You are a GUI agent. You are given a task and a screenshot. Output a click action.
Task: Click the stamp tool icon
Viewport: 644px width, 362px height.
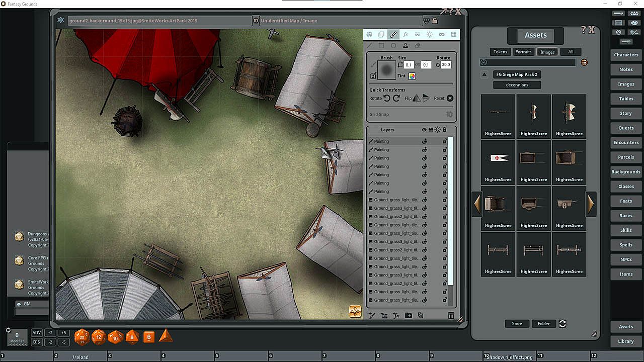click(x=406, y=46)
